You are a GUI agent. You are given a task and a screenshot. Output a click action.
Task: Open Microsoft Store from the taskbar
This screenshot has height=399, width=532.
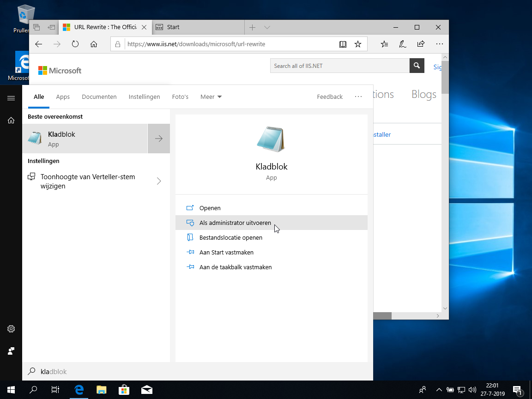124,389
